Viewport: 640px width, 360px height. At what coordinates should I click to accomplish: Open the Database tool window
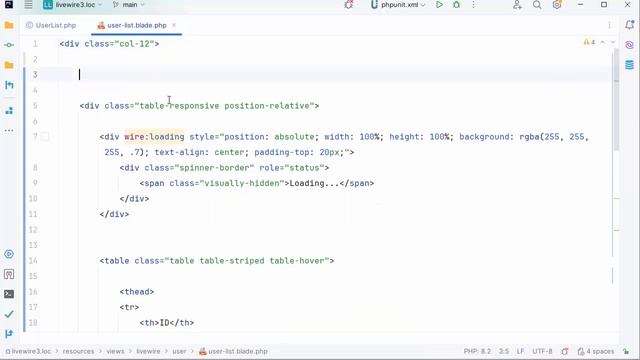pyautogui.click(x=629, y=65)
